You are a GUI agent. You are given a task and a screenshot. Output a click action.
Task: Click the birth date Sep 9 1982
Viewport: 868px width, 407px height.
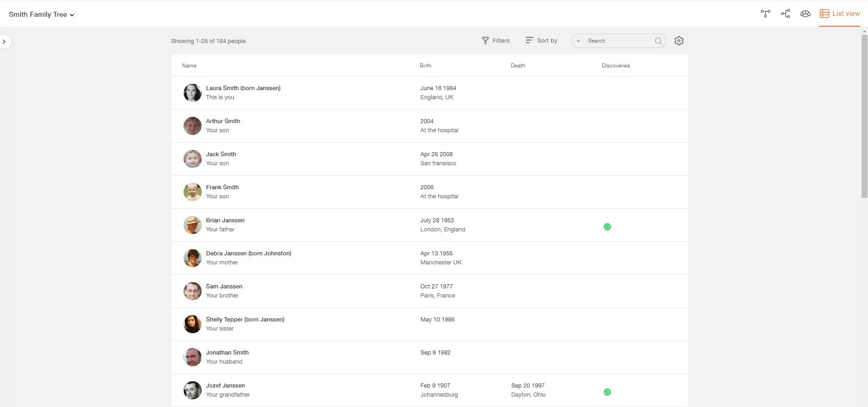tap(435, 353)
